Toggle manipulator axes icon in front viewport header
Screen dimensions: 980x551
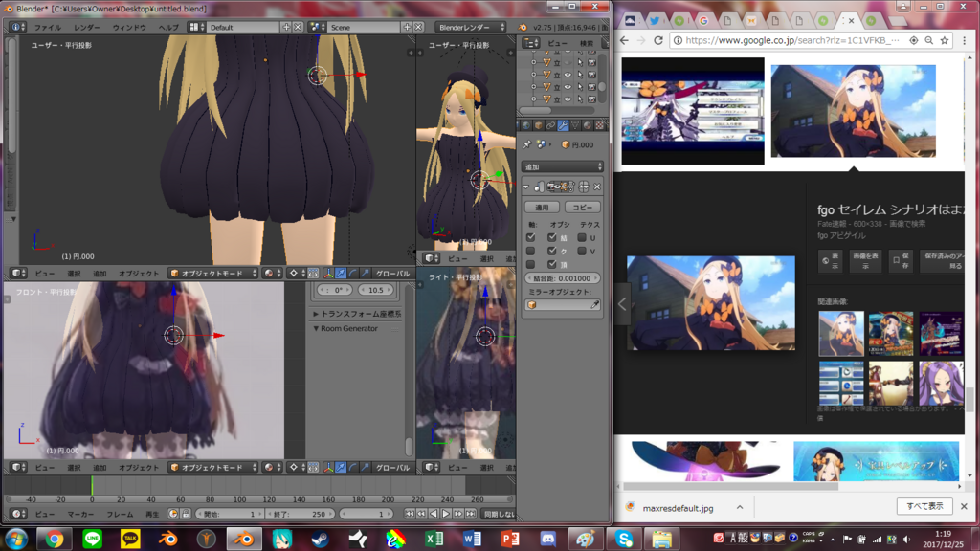(x=328, y=467)
